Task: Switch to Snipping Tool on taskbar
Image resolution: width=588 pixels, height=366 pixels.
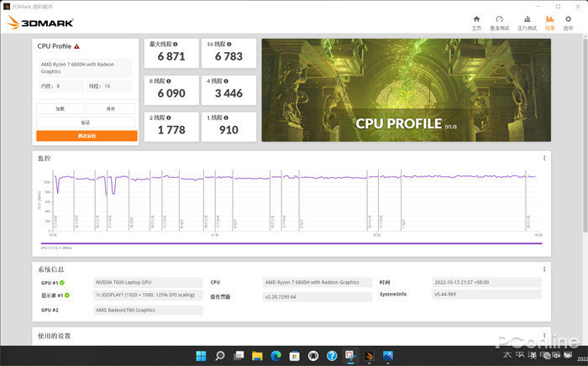Action: 350,355
